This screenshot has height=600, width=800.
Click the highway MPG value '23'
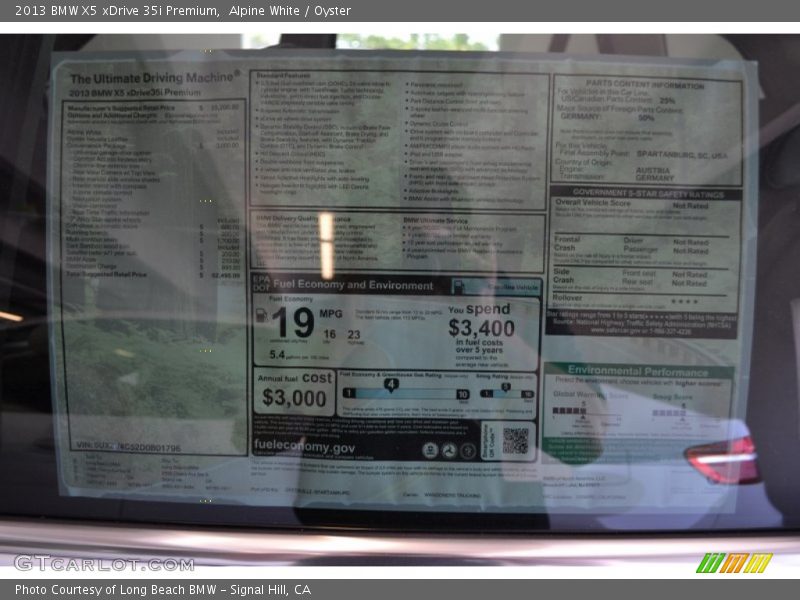(x=354, y=335)
